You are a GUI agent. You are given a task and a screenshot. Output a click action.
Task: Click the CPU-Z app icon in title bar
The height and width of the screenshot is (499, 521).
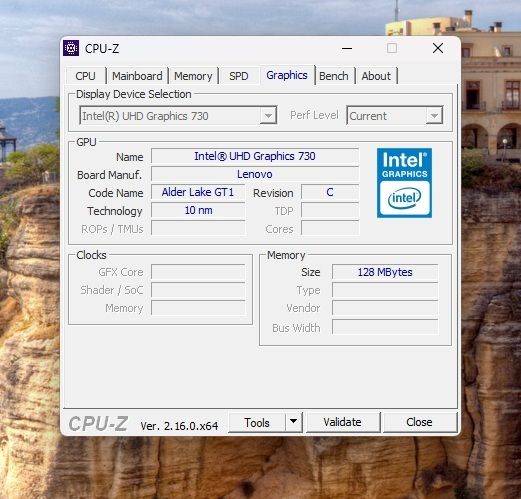tap(71, 49)
